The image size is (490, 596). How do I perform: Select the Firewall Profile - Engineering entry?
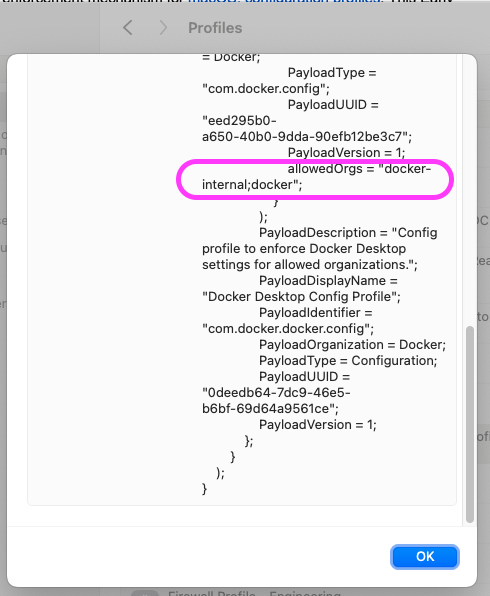point(254,593)
